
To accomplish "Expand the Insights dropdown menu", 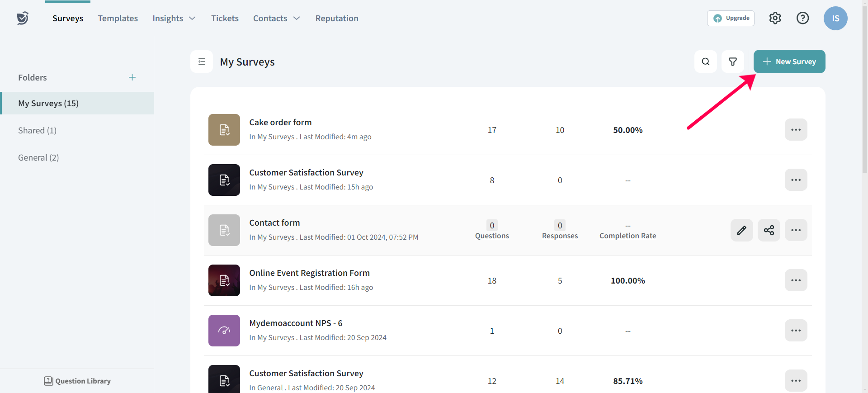I will coord(174,18).
